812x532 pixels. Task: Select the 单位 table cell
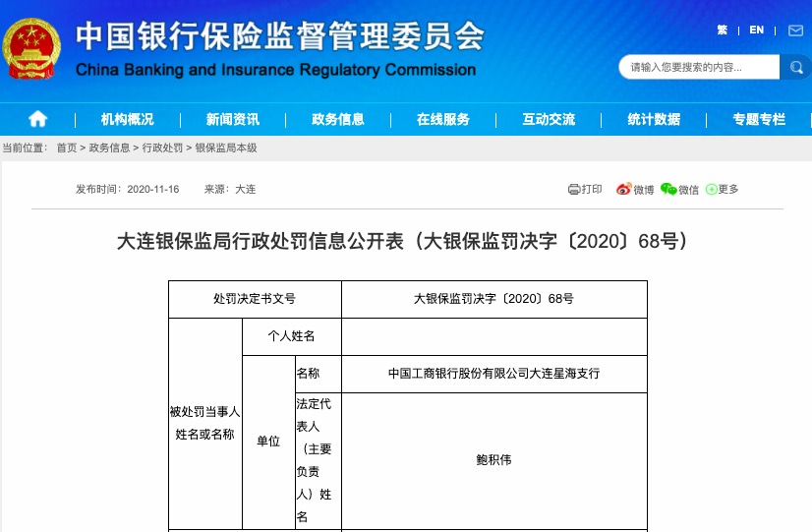268,442
